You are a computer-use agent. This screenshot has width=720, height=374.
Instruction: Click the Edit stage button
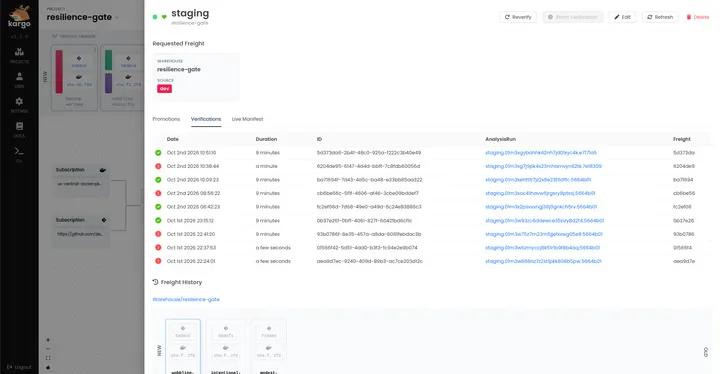623,17
